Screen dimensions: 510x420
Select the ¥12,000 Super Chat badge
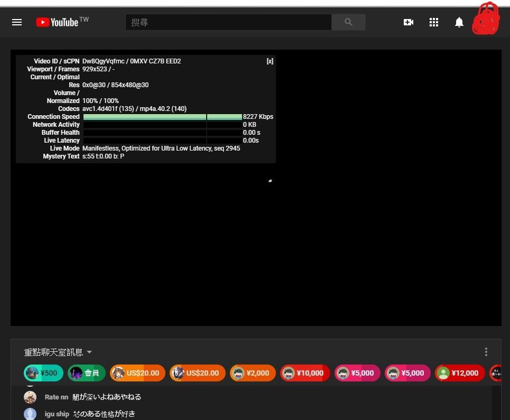(x=460, y=373)
